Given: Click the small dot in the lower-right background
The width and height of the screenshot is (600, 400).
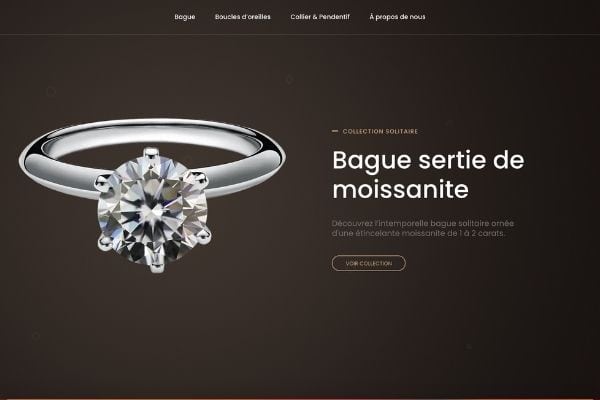Looking at the screenshot, I should click(x=469, y=347).
